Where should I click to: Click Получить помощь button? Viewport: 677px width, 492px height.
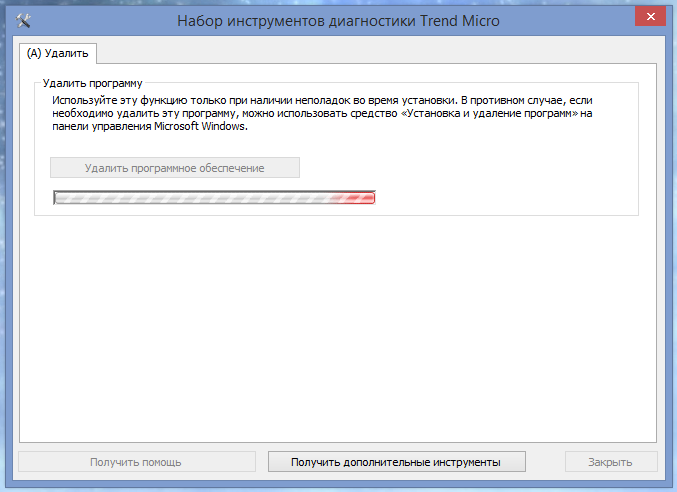136,462
